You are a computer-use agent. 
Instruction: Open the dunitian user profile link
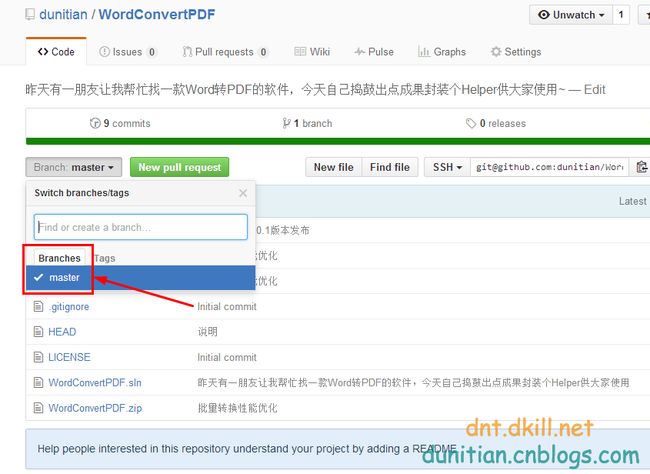click(x=63, y=15)
